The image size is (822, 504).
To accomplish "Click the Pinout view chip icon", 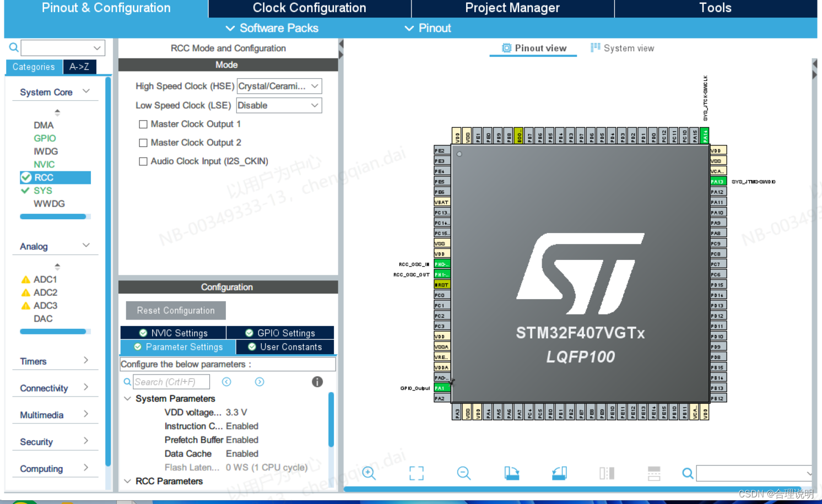I will point(506,48).
